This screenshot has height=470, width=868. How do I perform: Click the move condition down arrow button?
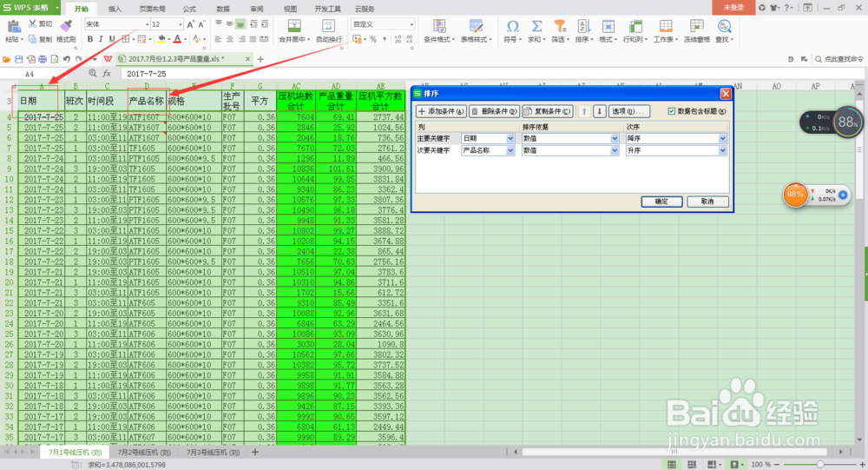pyautogui.click(x=599, y=111)
